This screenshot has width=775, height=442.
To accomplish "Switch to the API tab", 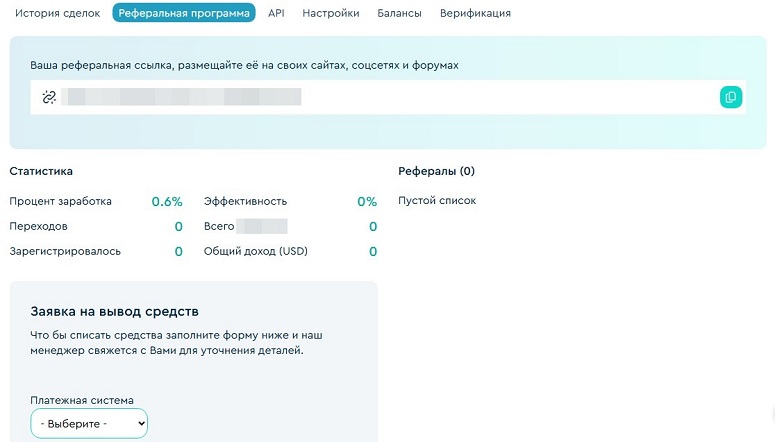I will point(276,13).
